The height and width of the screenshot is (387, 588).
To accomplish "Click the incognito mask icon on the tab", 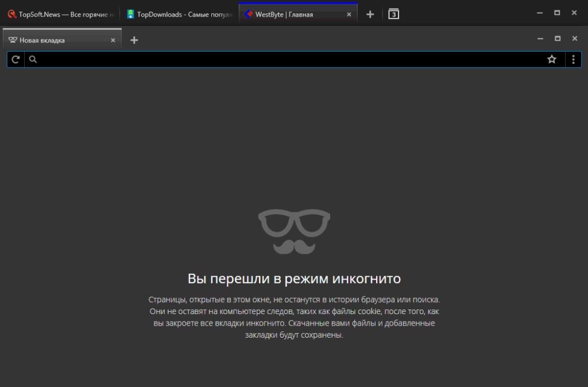I will click(13, 40).
